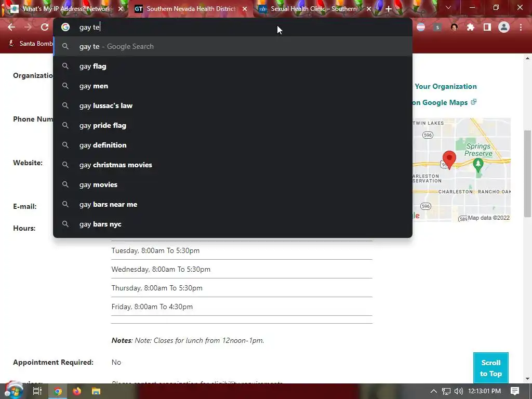Select the 'gay movies' suggestion

[x=233, y=184]
